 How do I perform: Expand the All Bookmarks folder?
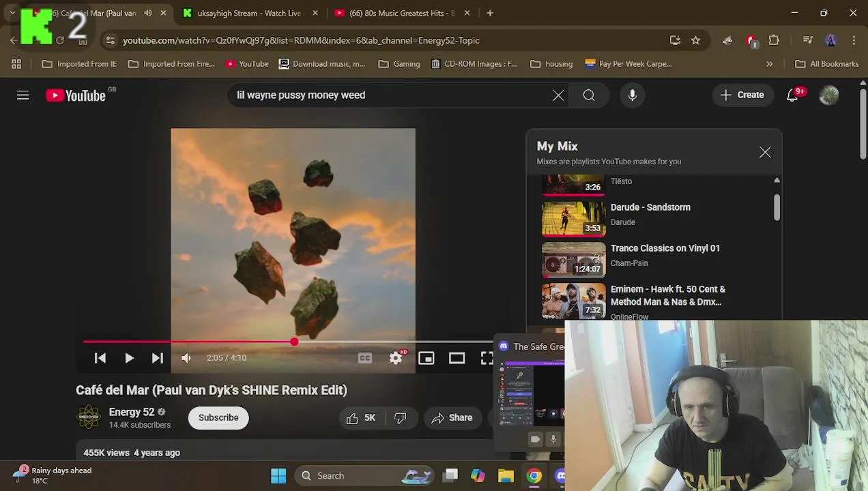click(x=826, y=64)
